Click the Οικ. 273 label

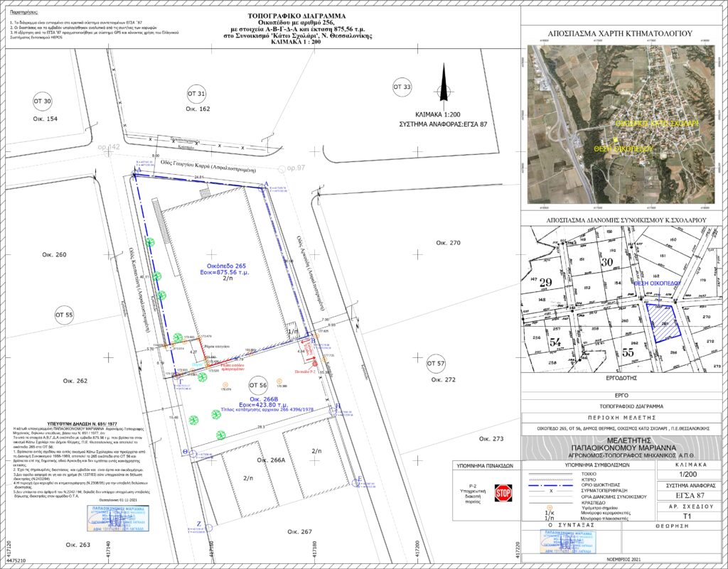tap(491, 439)
